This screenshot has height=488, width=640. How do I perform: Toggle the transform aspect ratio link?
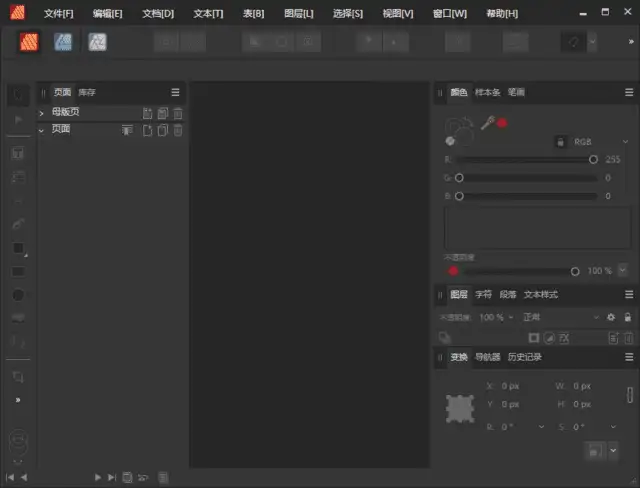pos(630,395)
